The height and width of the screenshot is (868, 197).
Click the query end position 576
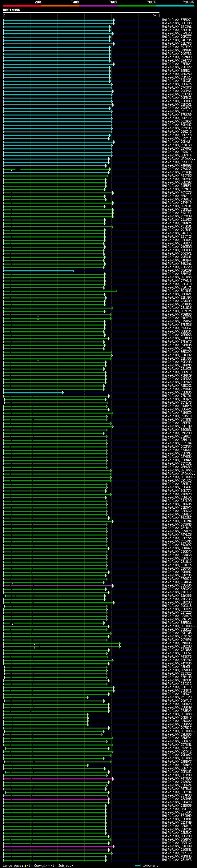155,15
